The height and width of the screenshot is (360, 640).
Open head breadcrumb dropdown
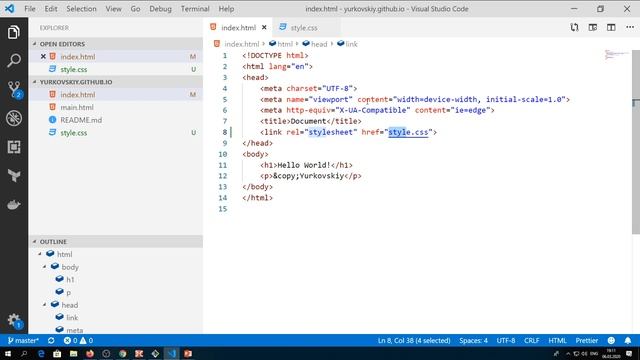(315, 44)
